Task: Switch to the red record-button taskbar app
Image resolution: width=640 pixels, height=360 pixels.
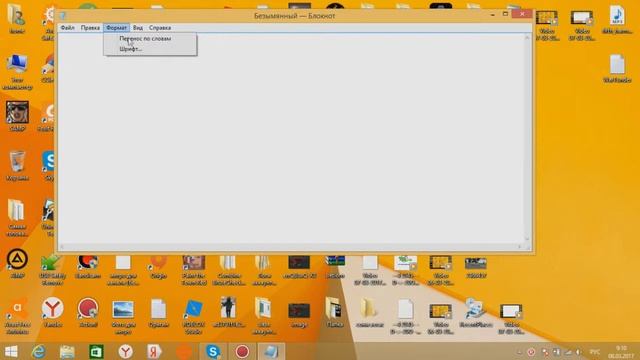Action: point(242,351)
